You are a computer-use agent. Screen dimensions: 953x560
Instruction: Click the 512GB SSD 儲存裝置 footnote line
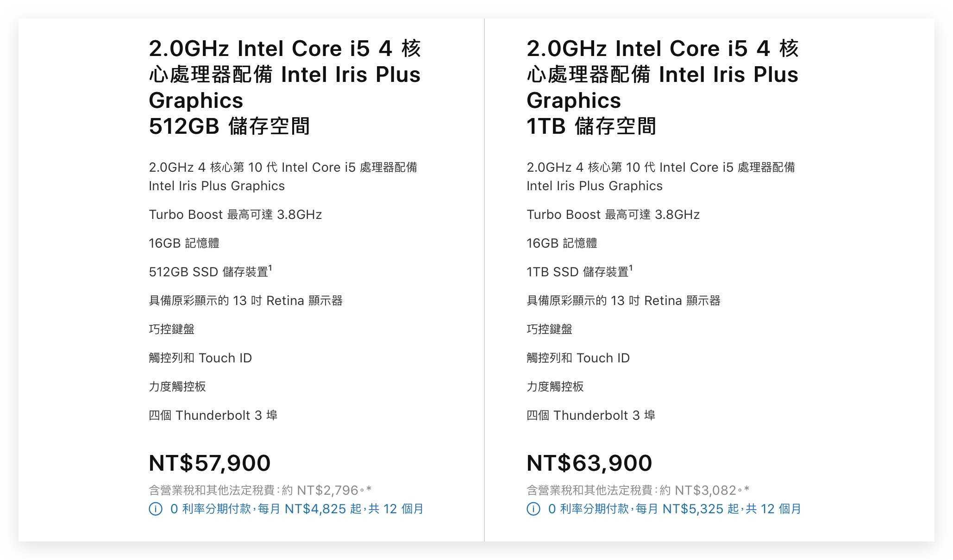pos(210,271)
